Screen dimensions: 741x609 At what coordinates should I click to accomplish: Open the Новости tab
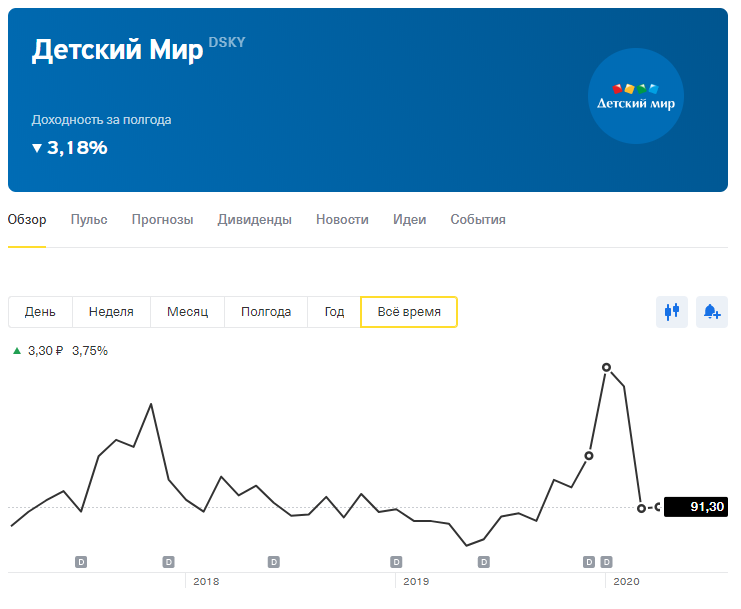tap(342, 220)
